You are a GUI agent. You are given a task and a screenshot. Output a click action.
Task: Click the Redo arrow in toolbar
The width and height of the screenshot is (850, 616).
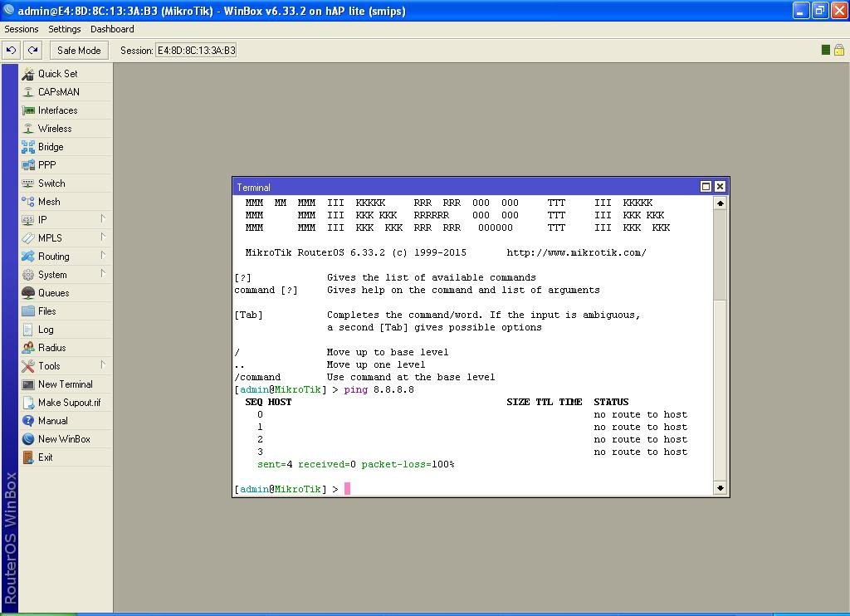(32, 51)
